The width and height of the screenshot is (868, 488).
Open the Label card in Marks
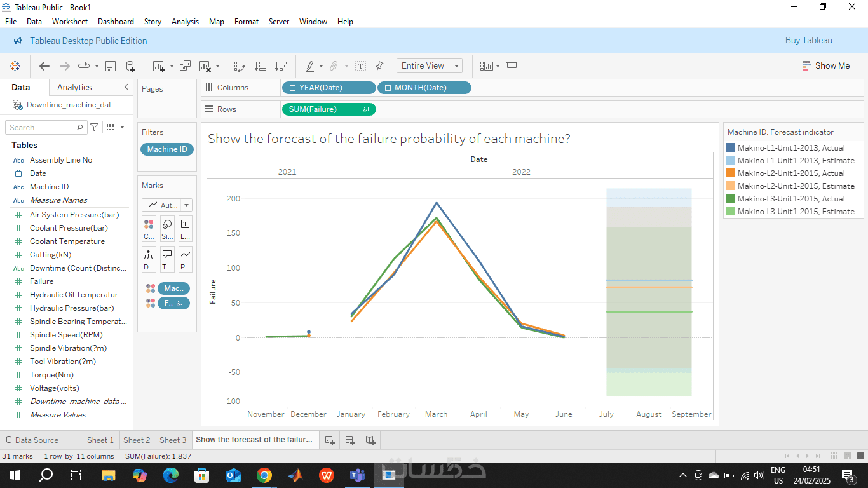tap(185, 229)
